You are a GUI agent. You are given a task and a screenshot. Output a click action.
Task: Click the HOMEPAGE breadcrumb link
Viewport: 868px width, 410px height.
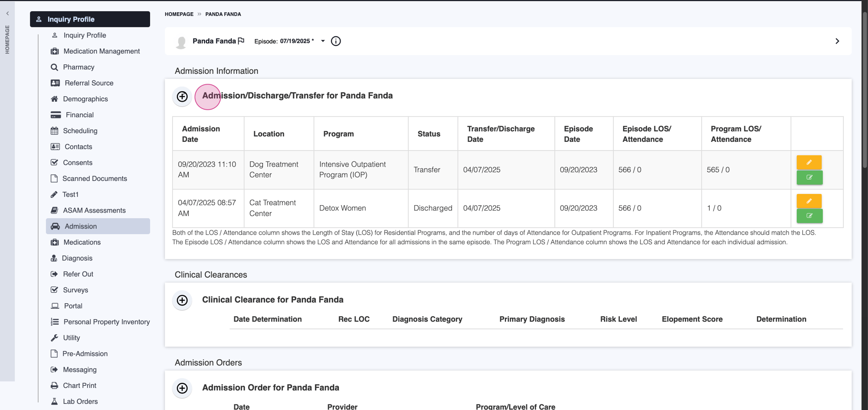tap(179, 14)
